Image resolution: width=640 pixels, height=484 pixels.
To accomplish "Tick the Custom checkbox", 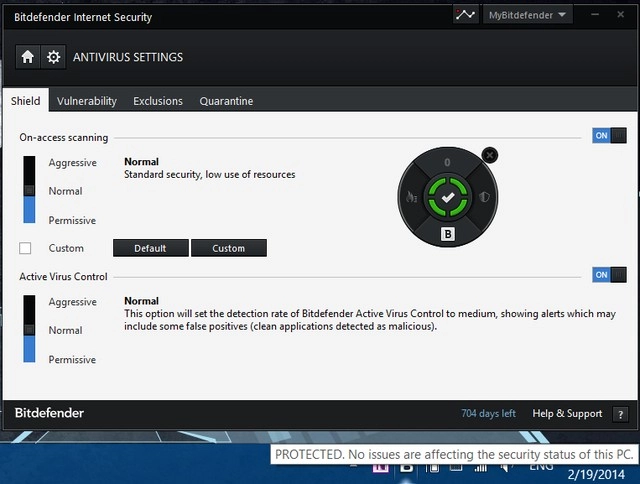I will [x=25, y=248].
